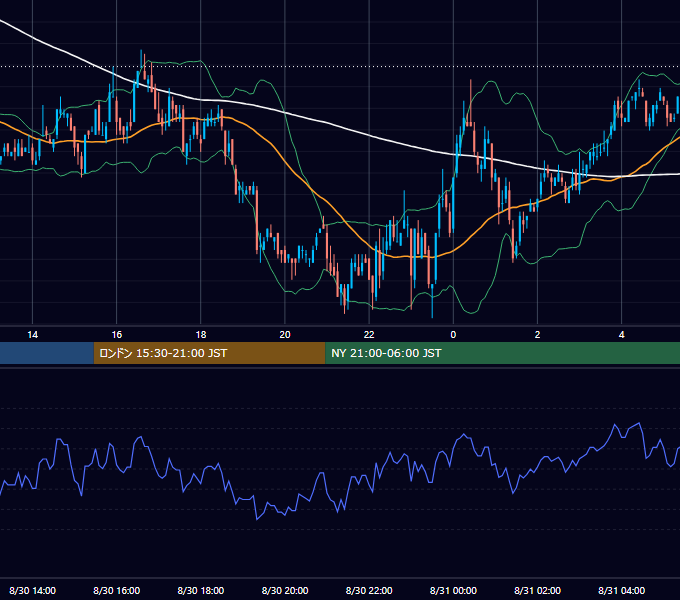
Task: Click the 8/31 04:00 date label
Action: tap(621, 590)
